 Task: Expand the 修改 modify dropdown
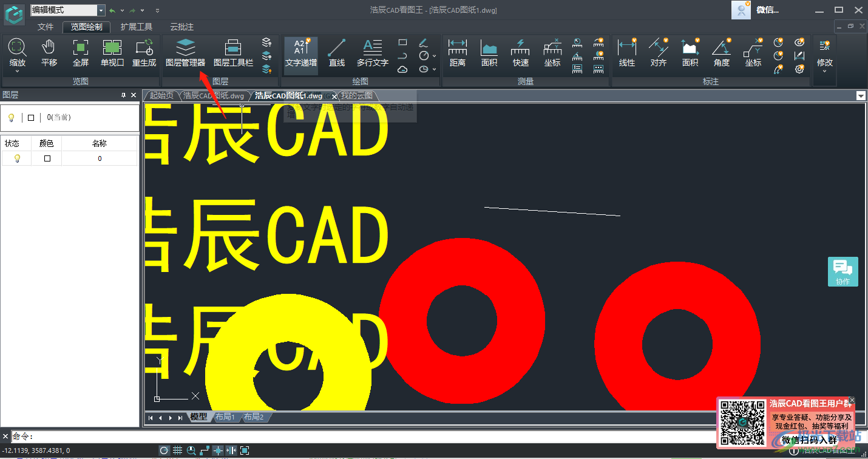(x=824, y=70)
